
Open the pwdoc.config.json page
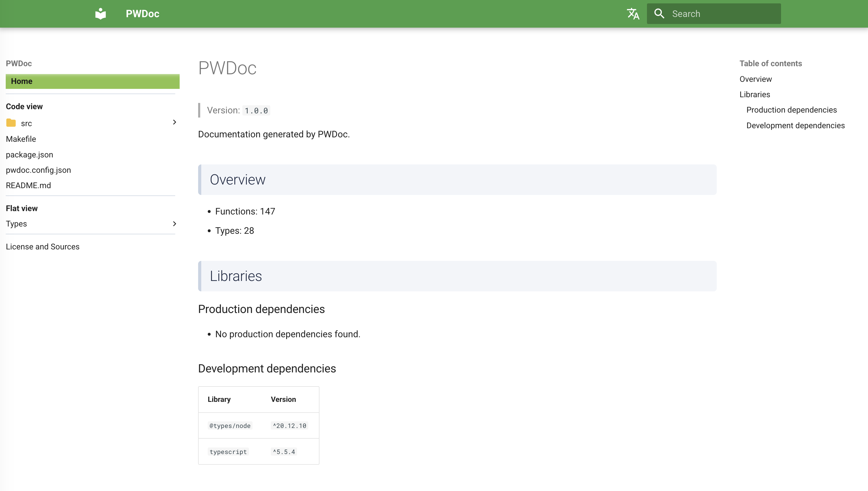[38, 170]
